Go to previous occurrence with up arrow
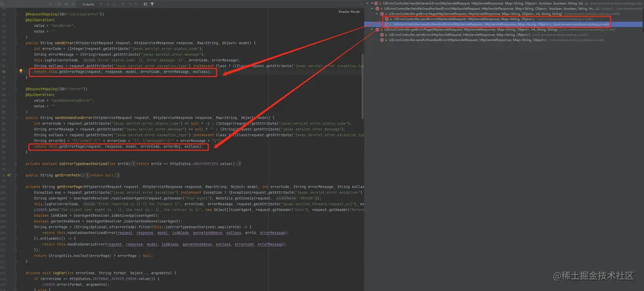Image resolution: width=644 pixels, height=291 pixels. [x=101, y=4]
